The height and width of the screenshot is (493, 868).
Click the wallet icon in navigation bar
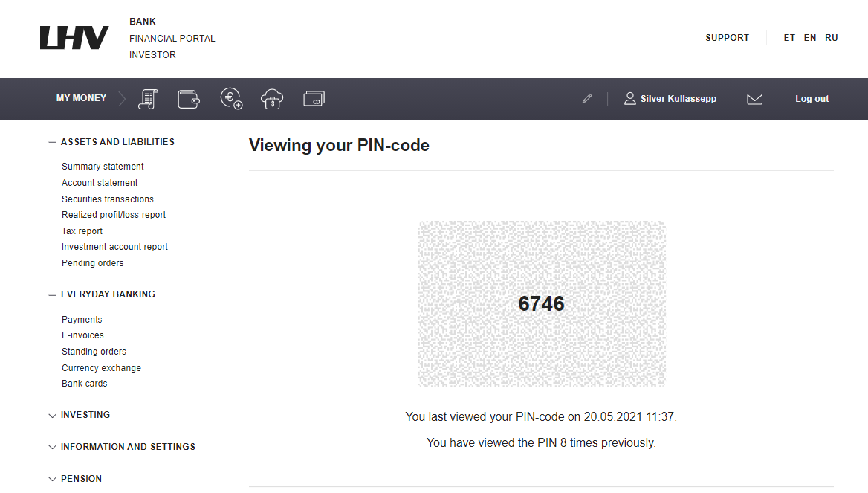pyautogui.click(x=189, y=99)
